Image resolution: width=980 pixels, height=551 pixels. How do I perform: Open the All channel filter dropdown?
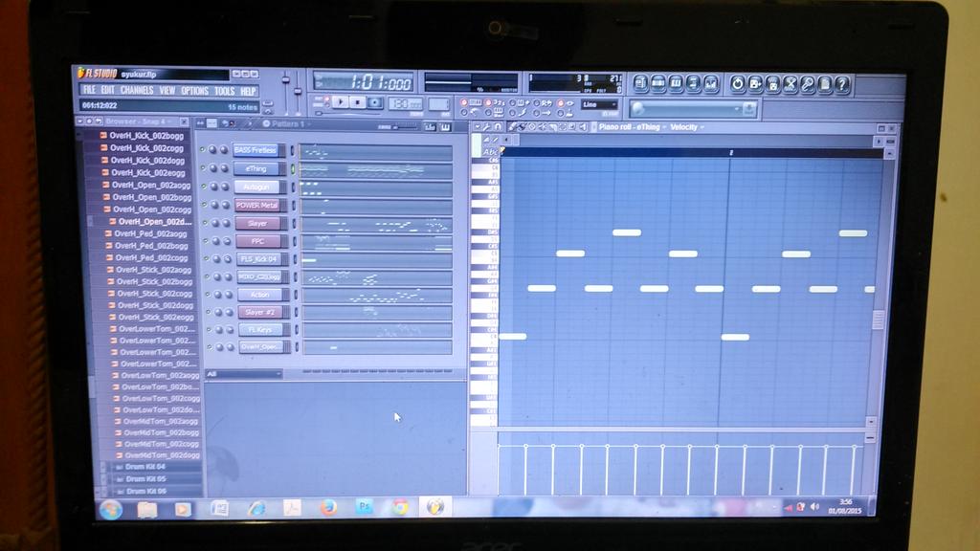244,374
